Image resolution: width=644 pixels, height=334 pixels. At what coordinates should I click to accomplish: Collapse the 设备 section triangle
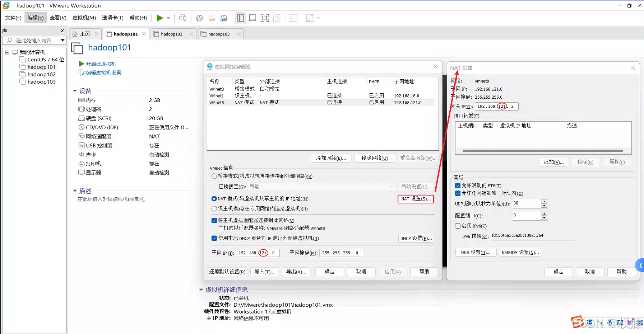coord(75,91)
